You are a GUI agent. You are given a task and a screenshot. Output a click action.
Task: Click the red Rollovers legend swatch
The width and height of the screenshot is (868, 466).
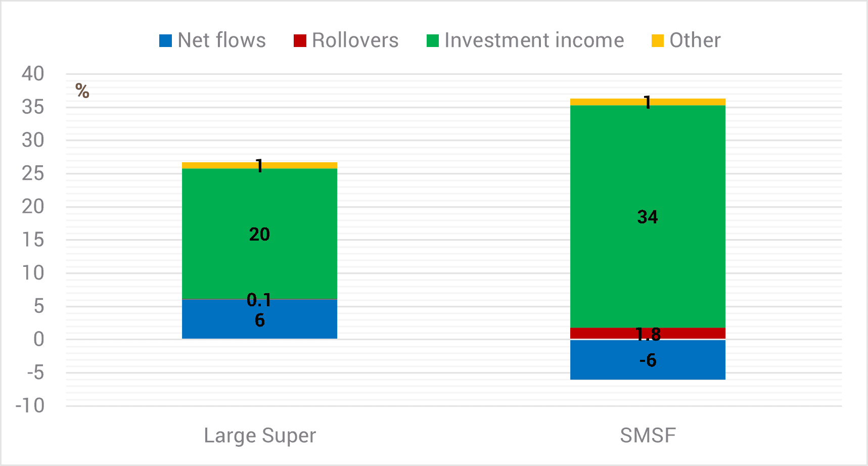click(x=300, y=40)
